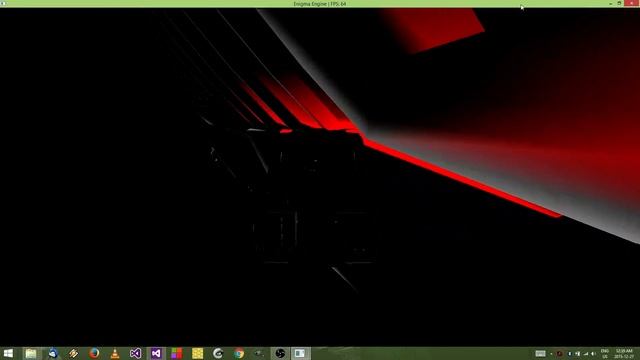The width and height of the screenshot is (640, 360).
Task: Open the volume control tray icon
Action: click(593, 353)
